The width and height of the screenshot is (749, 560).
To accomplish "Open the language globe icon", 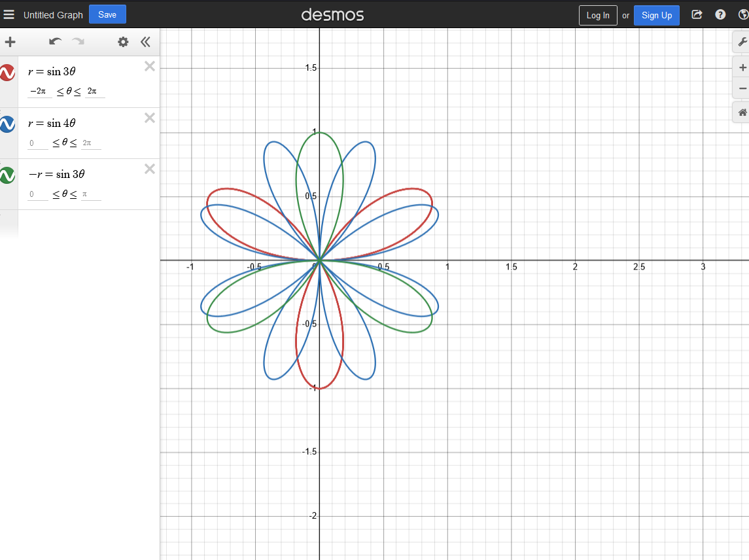I will (x=742, y=14).
